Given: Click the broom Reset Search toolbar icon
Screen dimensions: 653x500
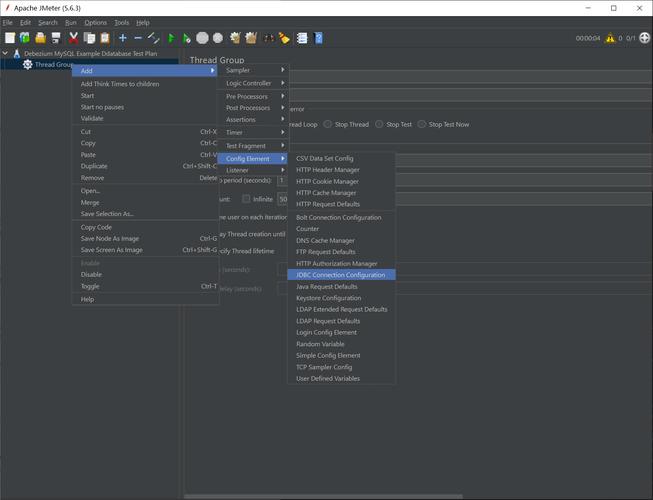Looking at the screenshot, I should 284,38.
